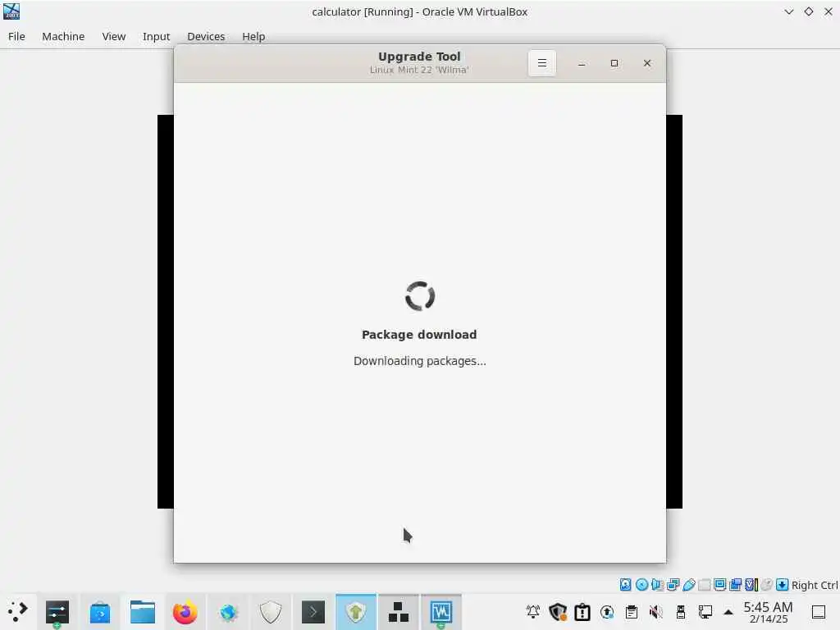The height and width of the screenshot is (630, 840).
Task: Close the Oracle VM VirtualBox window
Action: point(829,11)
